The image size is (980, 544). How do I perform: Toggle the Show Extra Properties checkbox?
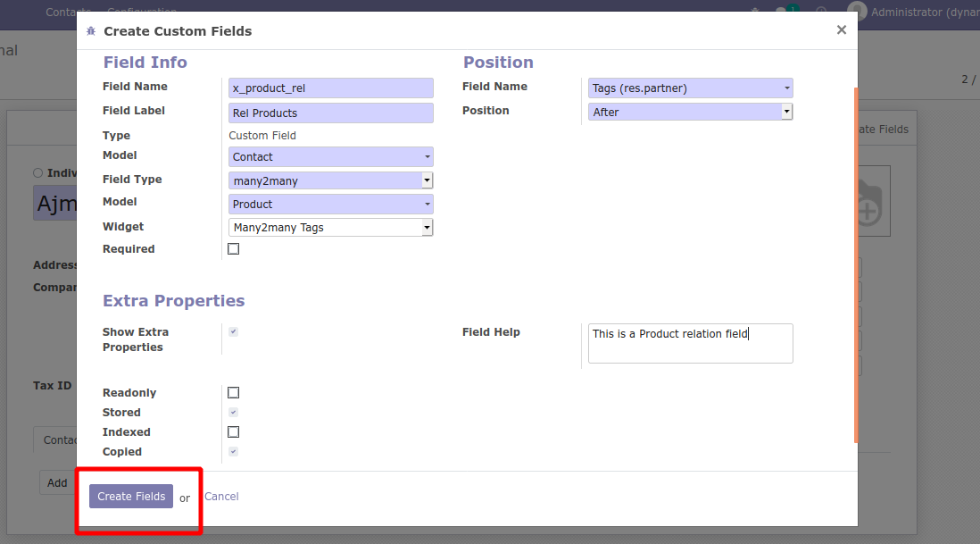(x=234, y=331)
